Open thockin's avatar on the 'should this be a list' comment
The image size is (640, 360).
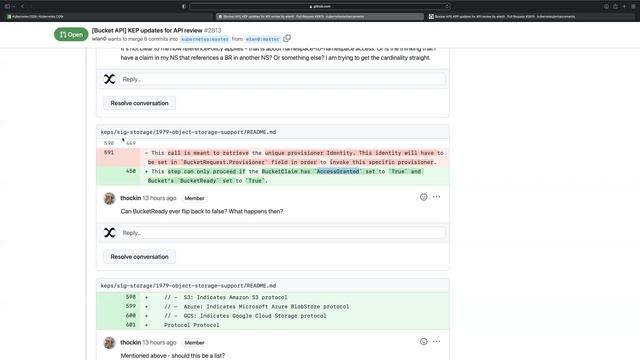[x=109, y=343]
